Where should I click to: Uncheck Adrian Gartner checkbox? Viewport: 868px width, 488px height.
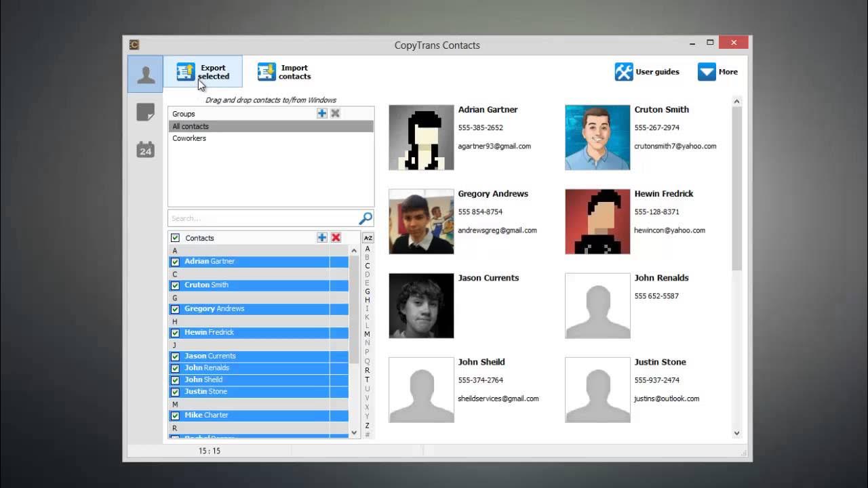[x=175, y=262]
